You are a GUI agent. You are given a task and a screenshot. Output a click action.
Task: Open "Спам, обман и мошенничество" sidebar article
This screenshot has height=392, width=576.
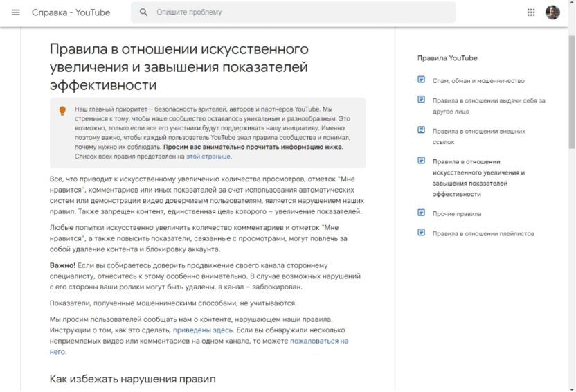click(x=478, y=81)
